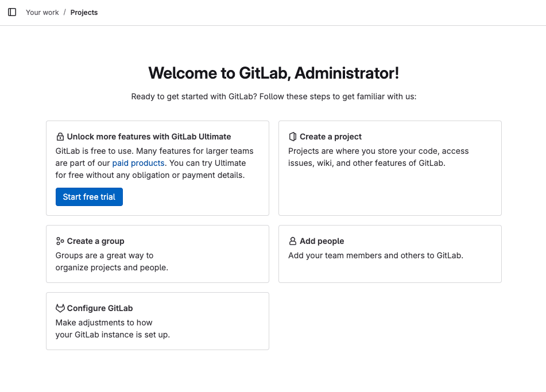Follow the 'paid products' link
546x392 pixels.
click(x=138, y=163)
